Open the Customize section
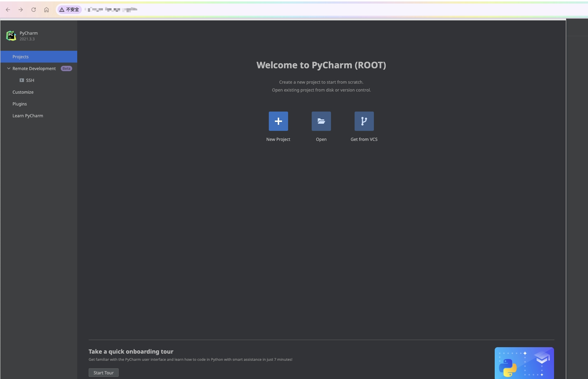The height and width of the screenshot is (379, 588). pos(23,92)
